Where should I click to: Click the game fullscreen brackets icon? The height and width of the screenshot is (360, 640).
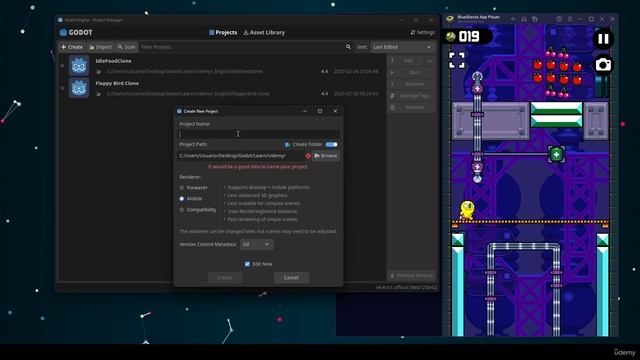click(457, 60)
